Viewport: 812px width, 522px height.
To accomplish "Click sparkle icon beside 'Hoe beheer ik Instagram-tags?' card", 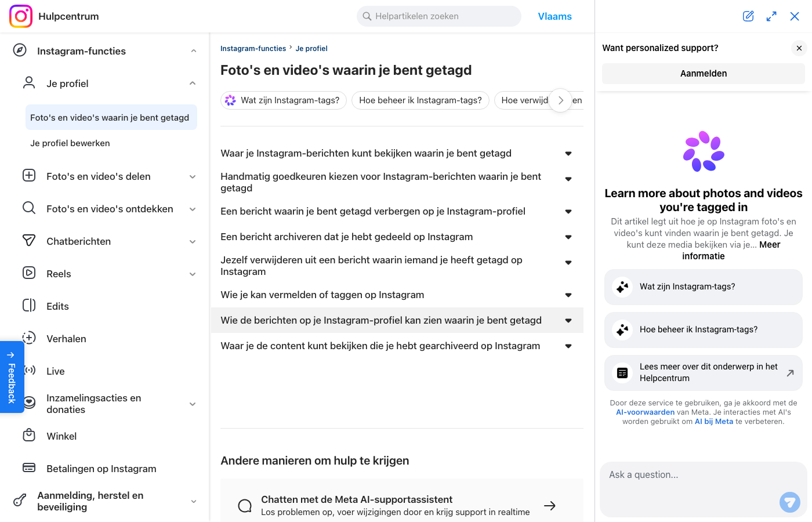I will pos(622,329).
